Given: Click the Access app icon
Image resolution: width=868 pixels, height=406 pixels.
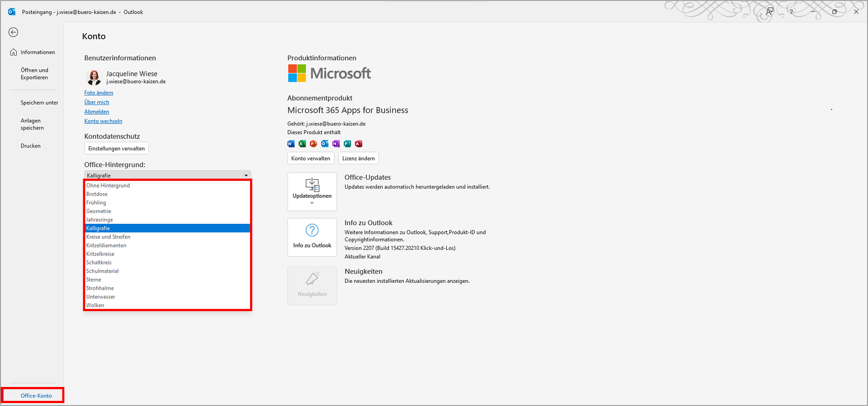Looking at the screenshot, I should (x=358, y=143).
